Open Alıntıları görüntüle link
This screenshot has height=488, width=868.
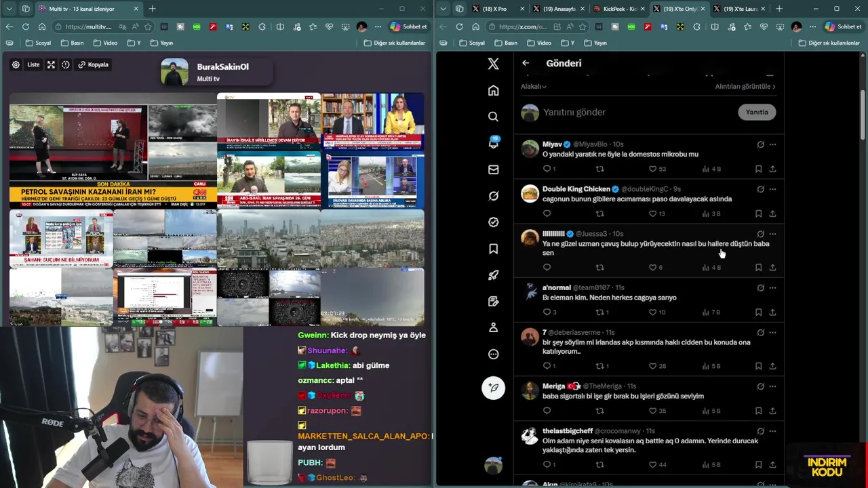[745, 86]
